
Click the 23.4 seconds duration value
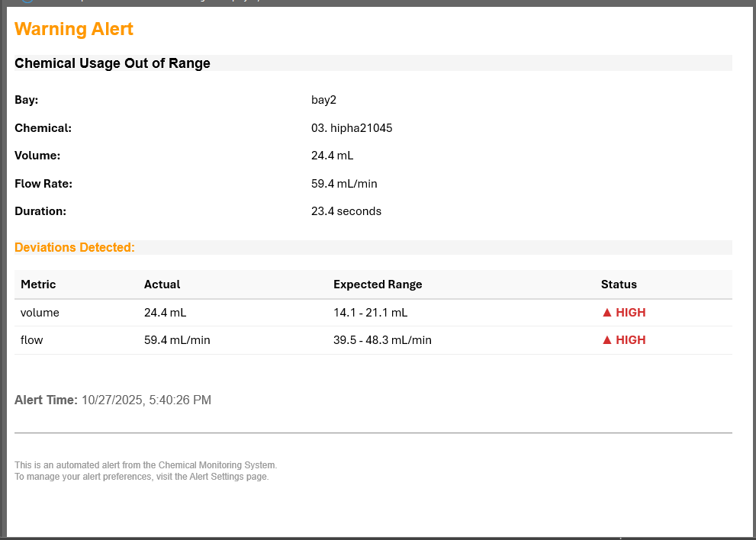(346, 211)
